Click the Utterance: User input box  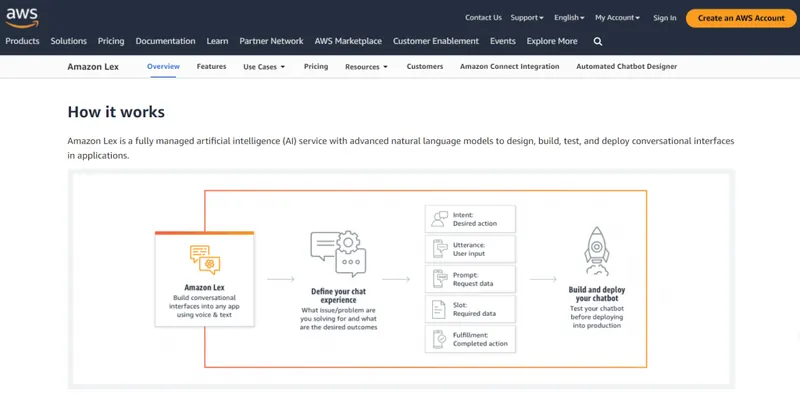[x=470, y=249]
